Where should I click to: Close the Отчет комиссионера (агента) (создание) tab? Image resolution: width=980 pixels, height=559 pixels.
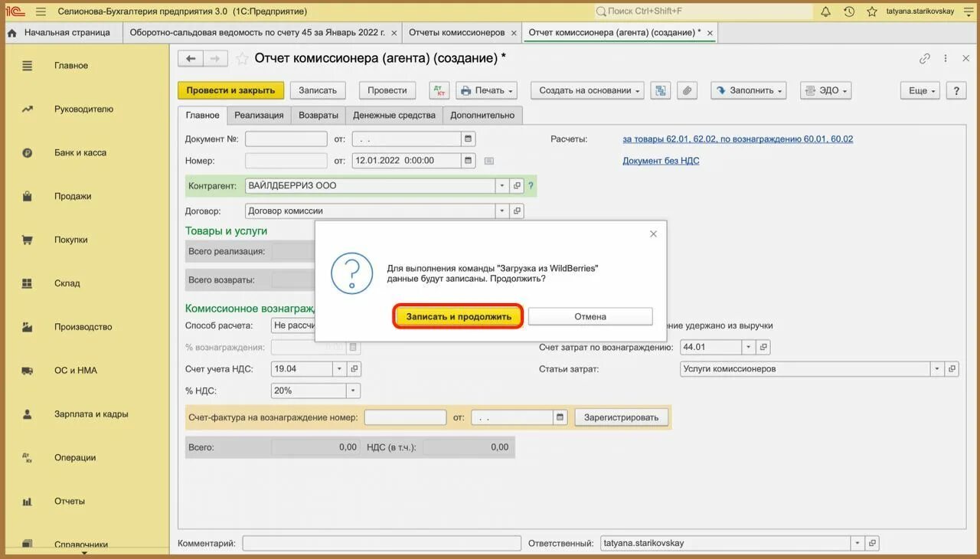710,33
